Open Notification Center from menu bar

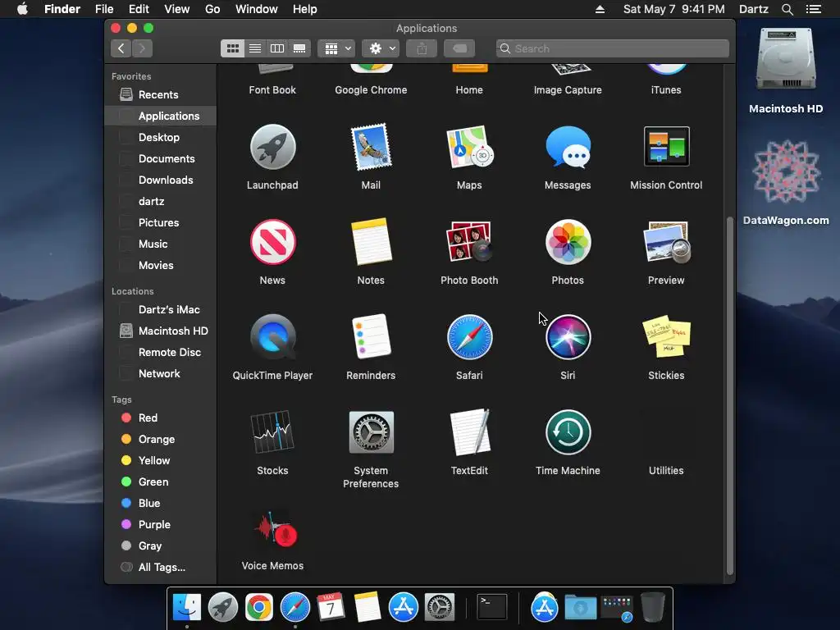[813, 9]
